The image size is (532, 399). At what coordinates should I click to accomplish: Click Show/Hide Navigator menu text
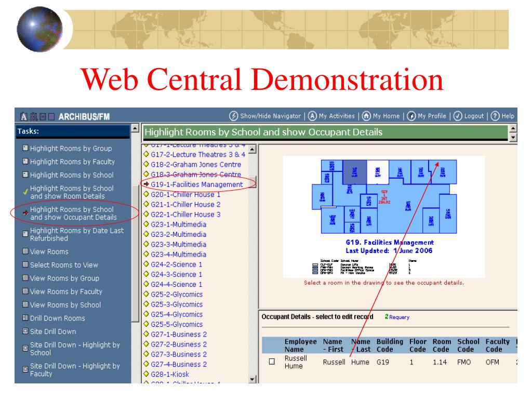coord(270,116)
